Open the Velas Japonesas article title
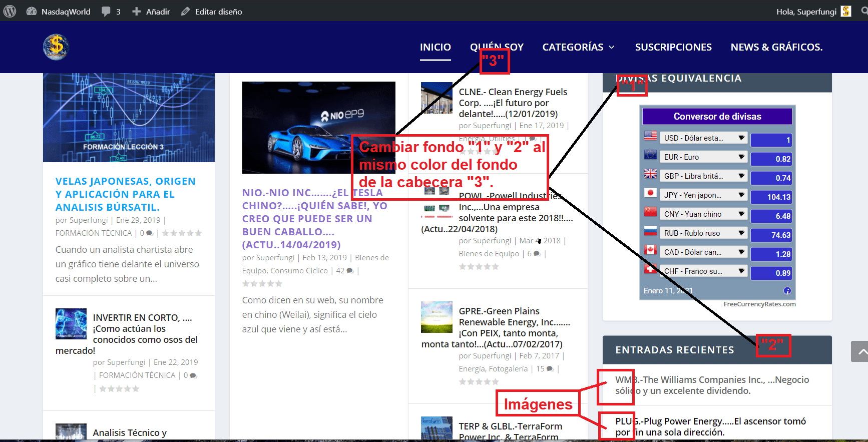The height and width of the screenshot is (442, 868). [126, 194]
